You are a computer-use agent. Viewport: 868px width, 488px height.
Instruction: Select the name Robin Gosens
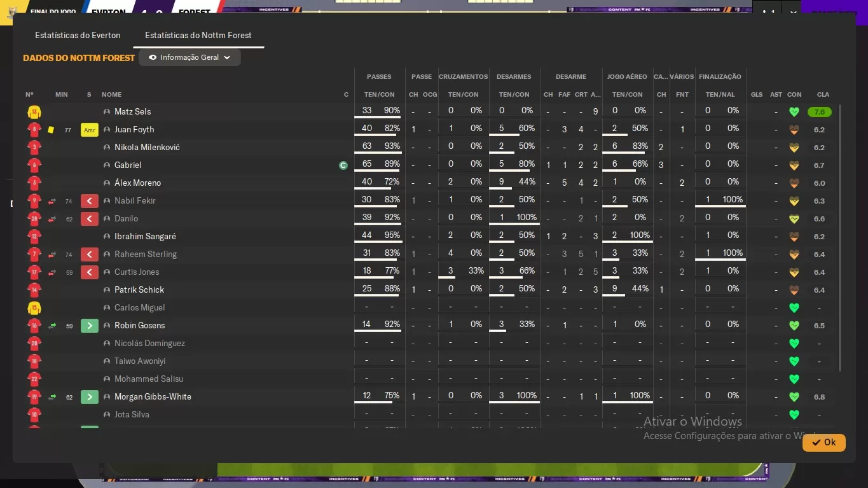139,326
